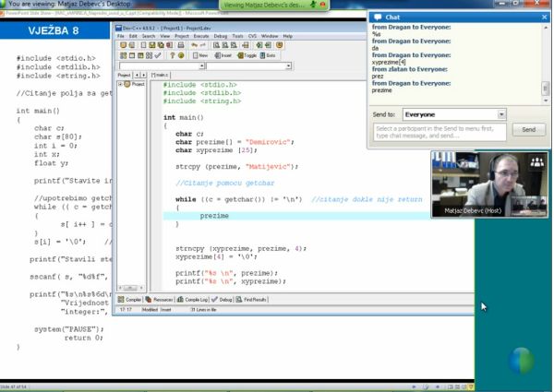Switch to the Compile Log bottom tab
The width and height of the screenshot is (554, 392).
click(193, 300)
